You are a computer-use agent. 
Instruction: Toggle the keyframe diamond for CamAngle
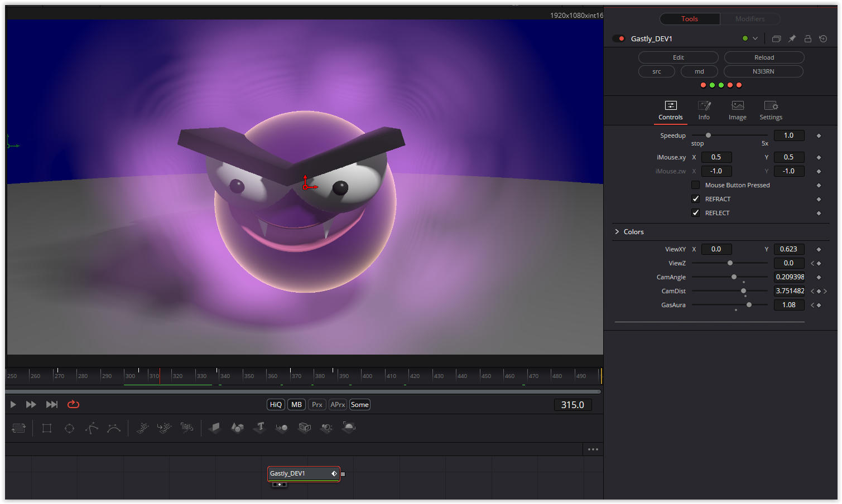[x=819, y=277]
